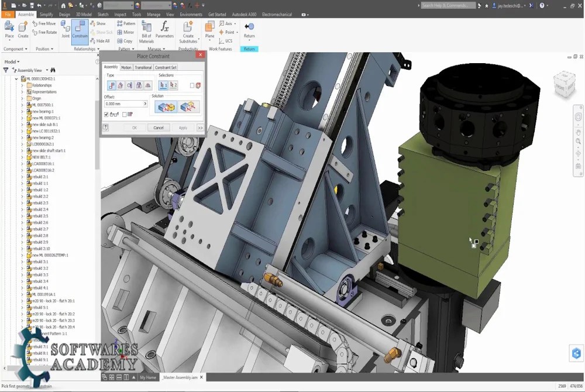The image size is (585, 392).
Task: Check the pick part first box near Selections
Action: [x=192, y=85]
